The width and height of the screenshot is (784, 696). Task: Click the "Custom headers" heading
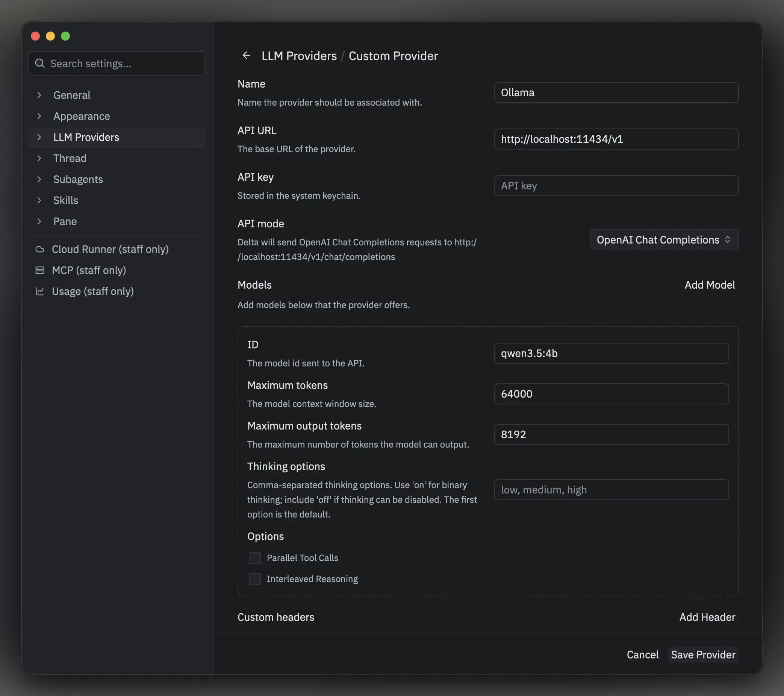[x=276, y=617]
